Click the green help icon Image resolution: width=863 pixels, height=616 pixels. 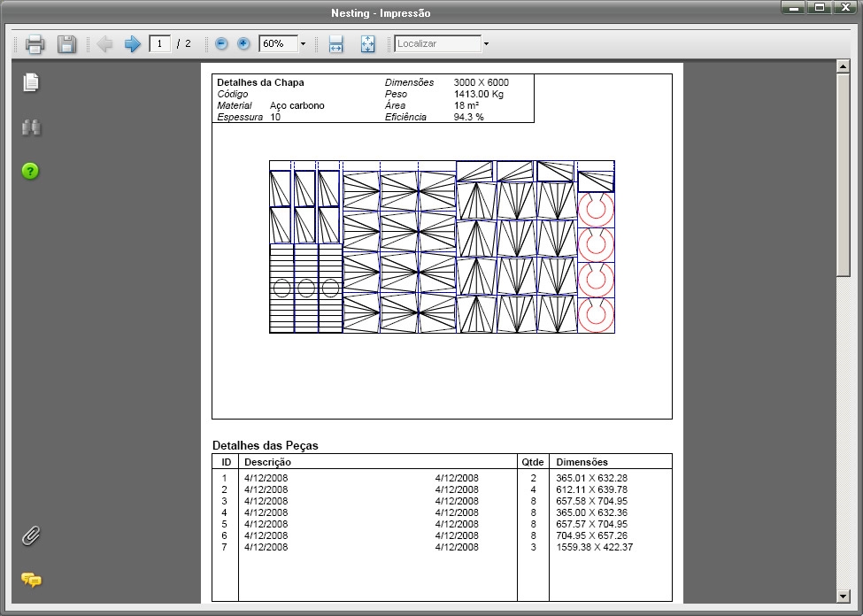(31, 171)
